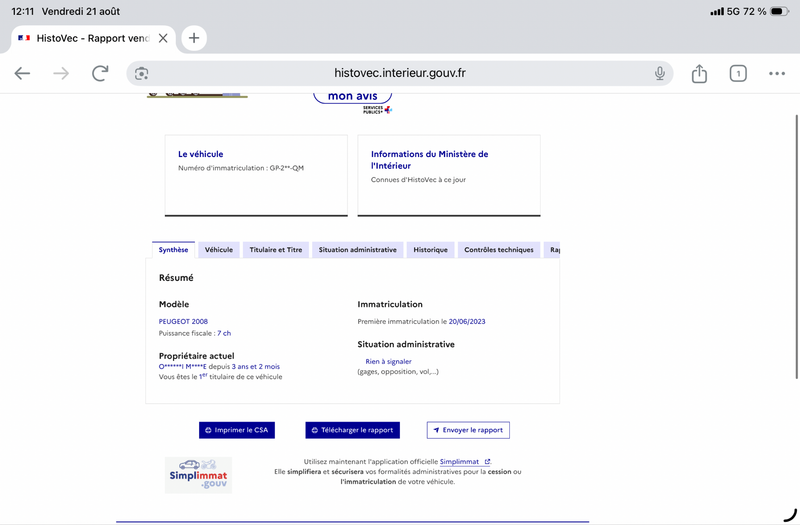
Task: Click 'Envoyer le rapport' button
Action: [x=468, y=430]
